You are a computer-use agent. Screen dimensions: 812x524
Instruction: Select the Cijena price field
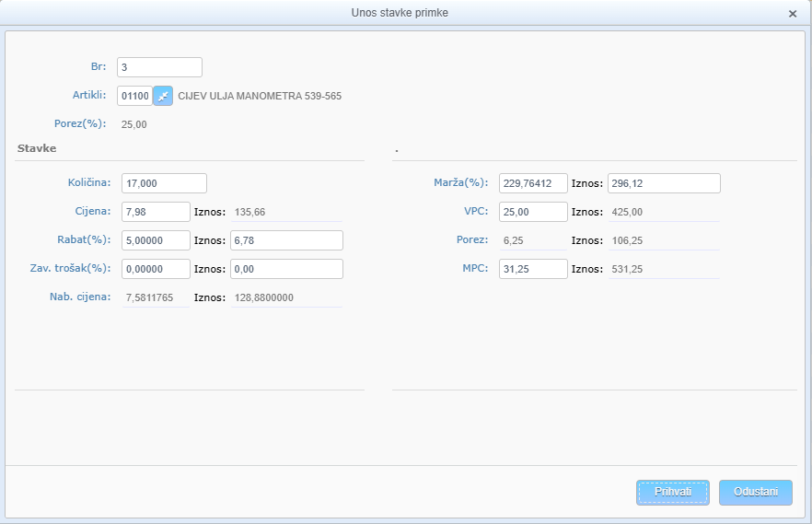pos(156,212)
